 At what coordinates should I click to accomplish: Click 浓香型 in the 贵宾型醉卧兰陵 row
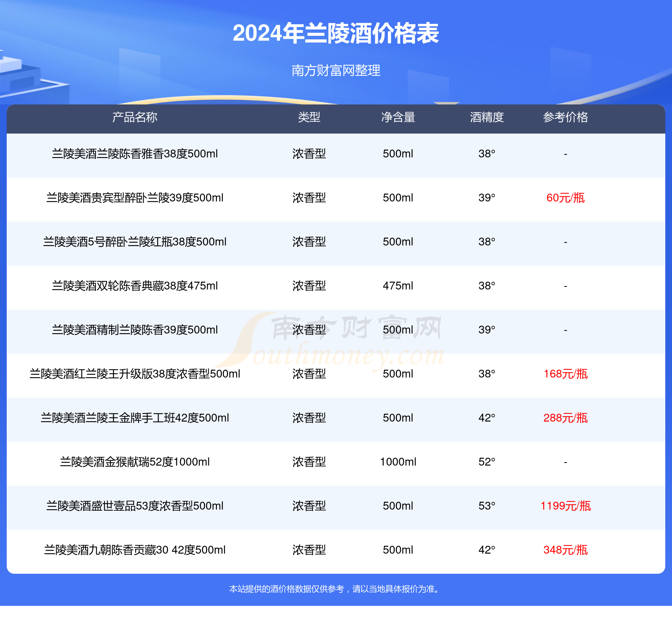309,198
